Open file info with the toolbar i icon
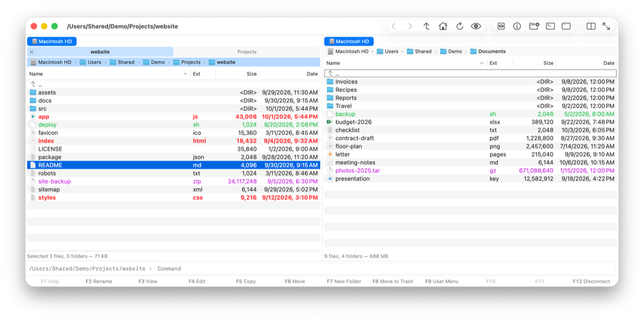Image resolution: width=644 pixels, height=320 pixels. point(517,26)
